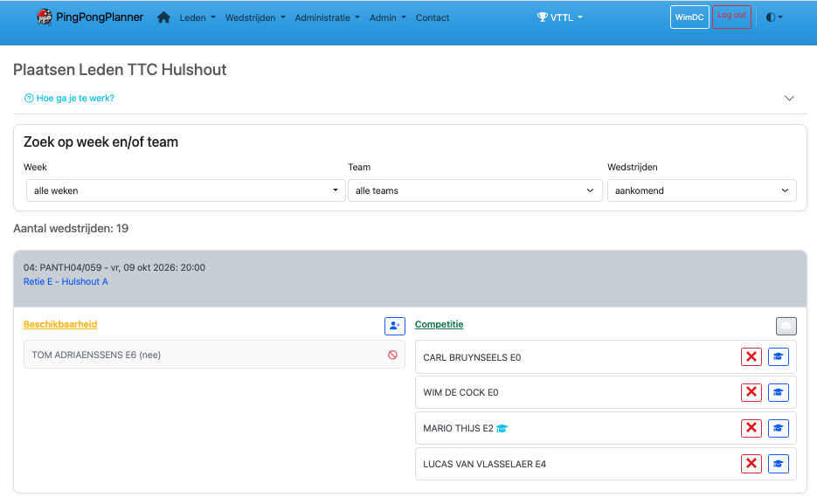Open the Admin menu
817x504 pixels.
pyautogui.click(x=388, y=17)
